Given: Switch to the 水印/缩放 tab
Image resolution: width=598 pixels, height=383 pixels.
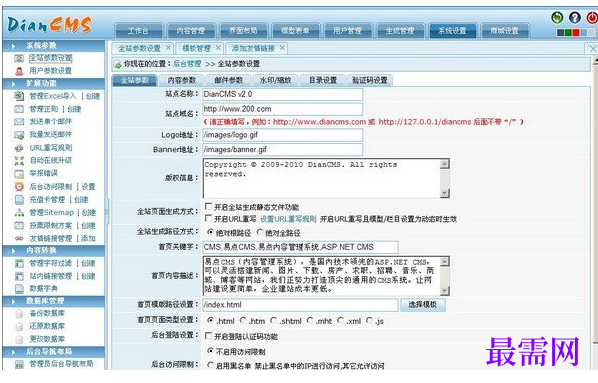Looking at the screenshot, I should (x=275, y=80).
